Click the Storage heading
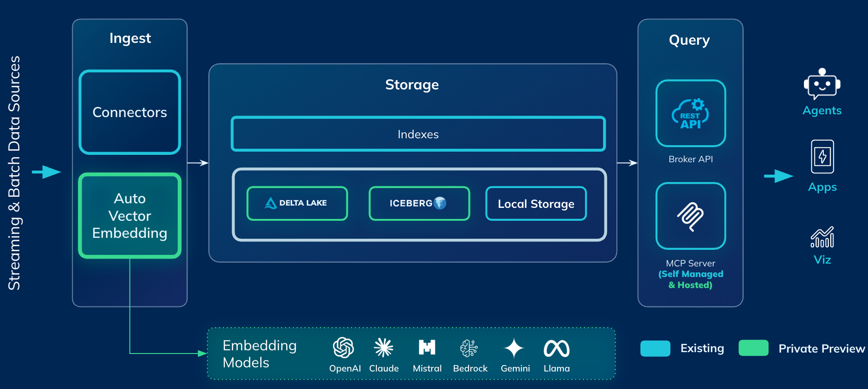Viewport: 868px width, 389px height. pyautogui.click(x=412, y=85)
